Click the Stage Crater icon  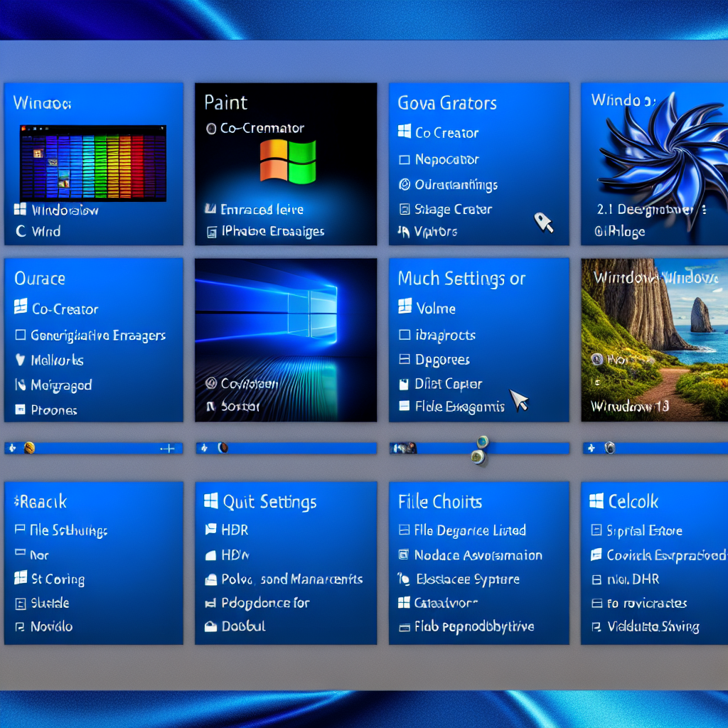tap(405, 209)
